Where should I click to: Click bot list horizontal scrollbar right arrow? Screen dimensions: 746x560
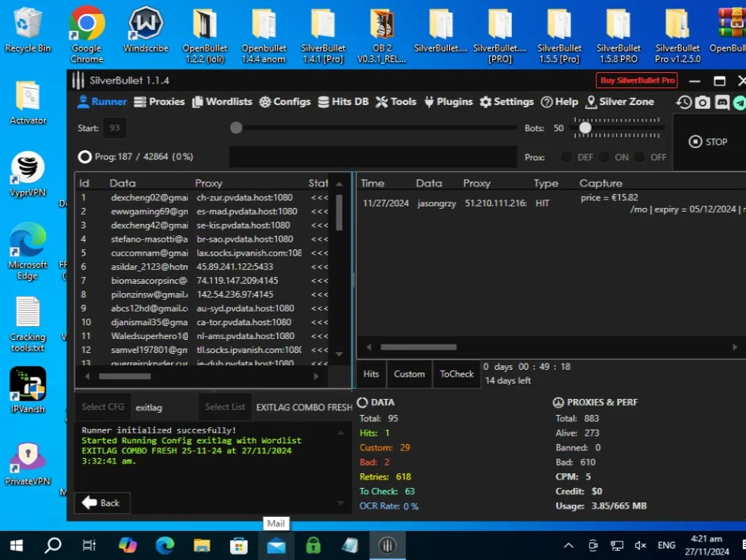[x=316, y=376]
